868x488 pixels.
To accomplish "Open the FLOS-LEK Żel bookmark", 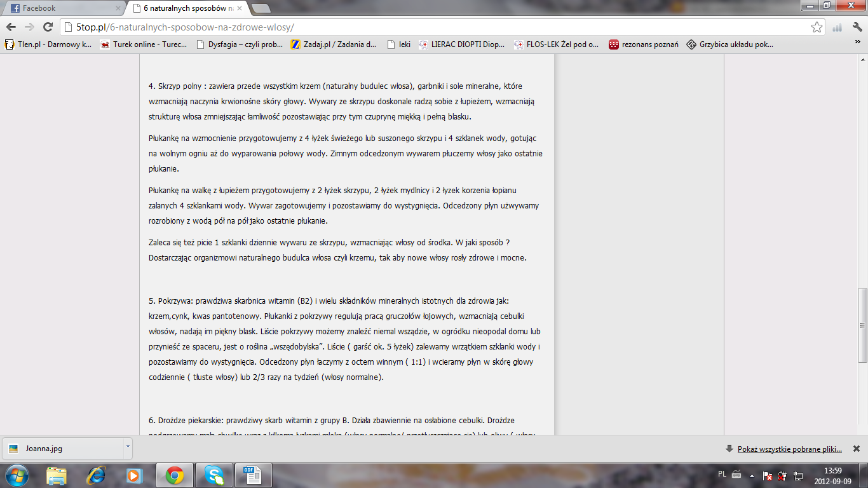I will 557,44.
